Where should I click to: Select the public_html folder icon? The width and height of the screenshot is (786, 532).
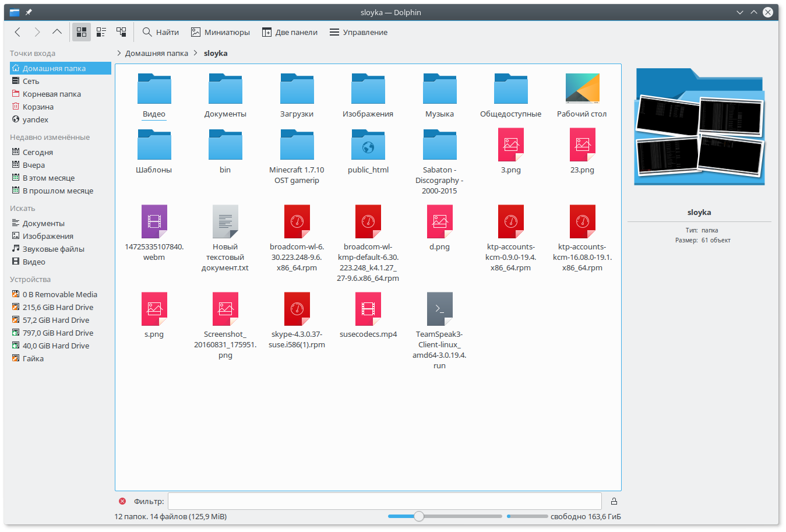[368, 145]
